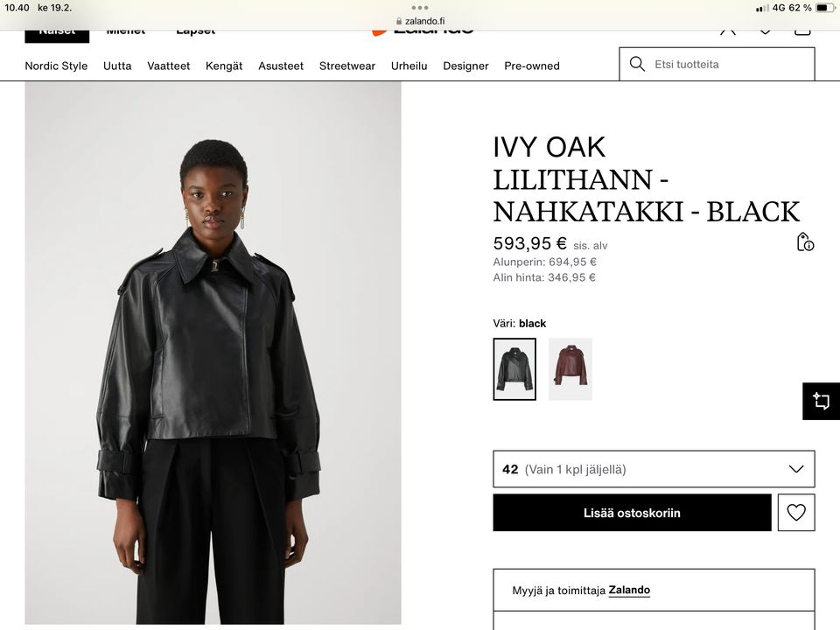Select the burgundy jacket color variant
Image resolution: width=840 pixels, height=630 pixels.
(570, 369)
